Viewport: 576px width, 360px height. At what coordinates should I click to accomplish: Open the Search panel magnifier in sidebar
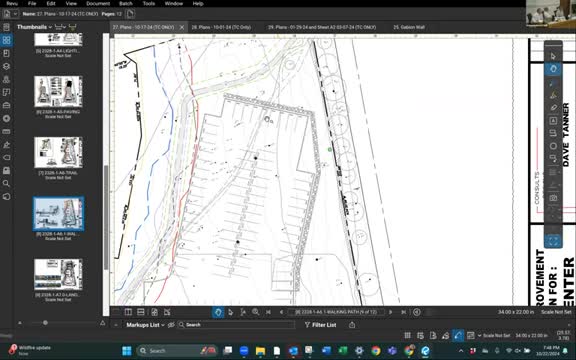6,183
